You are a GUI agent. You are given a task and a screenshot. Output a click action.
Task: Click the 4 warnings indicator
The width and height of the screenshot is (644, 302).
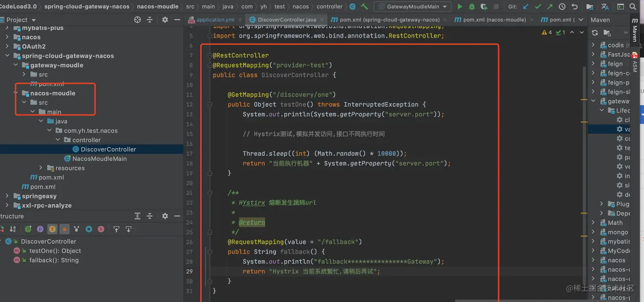[x=547, y=32]
